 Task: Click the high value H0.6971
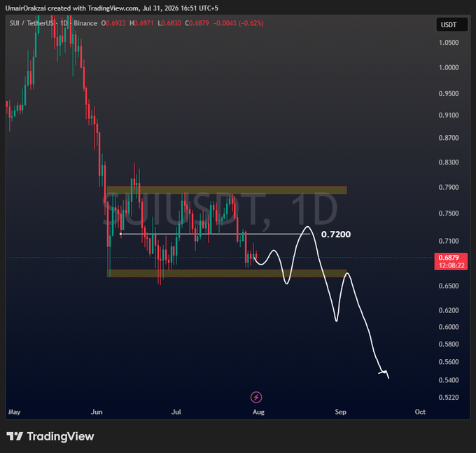[142, 23]
